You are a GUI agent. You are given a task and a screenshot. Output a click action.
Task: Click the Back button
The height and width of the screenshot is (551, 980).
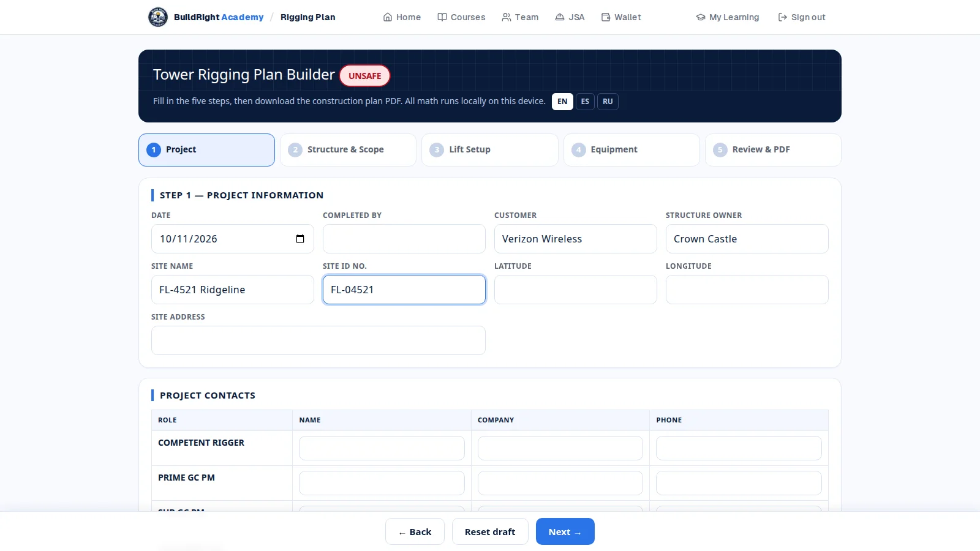[x=415, y=531]
